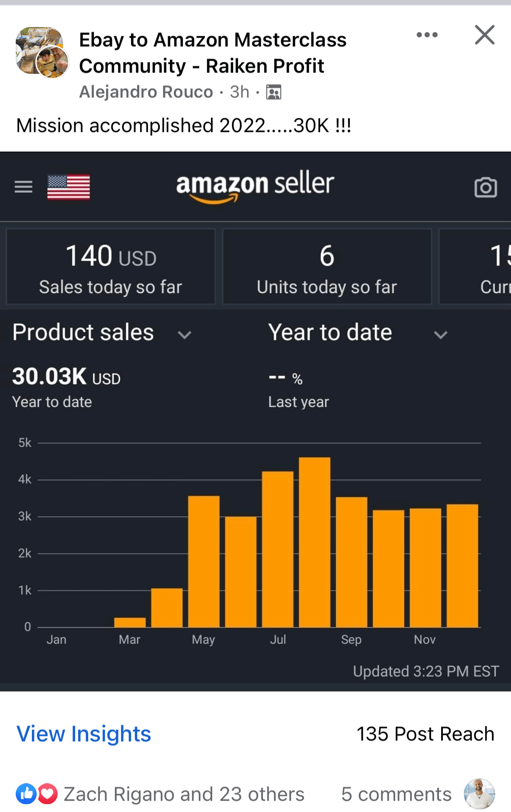This screenshot has height=812, width=511.
Task: Open View Insights
Action: click(x=83, y=734)
